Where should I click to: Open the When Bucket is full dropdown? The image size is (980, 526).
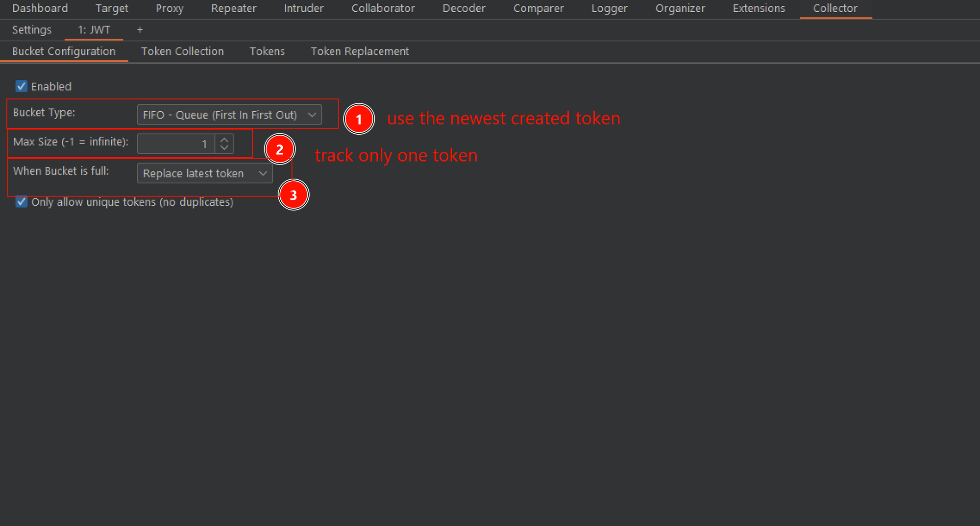[205, 173]
